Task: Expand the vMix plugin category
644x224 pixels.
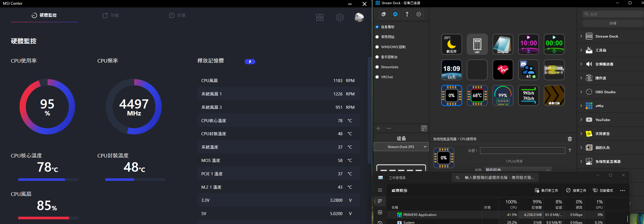Action: click(x=581, y=106)
